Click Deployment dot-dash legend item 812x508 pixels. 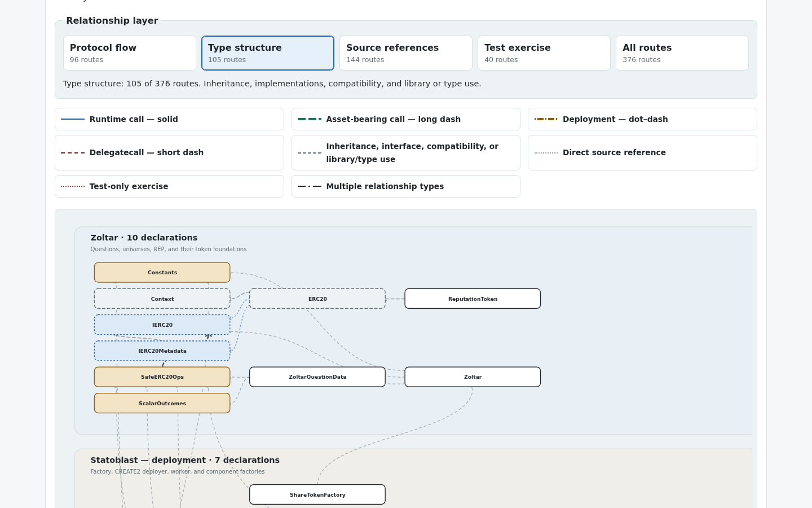point(642,119)
